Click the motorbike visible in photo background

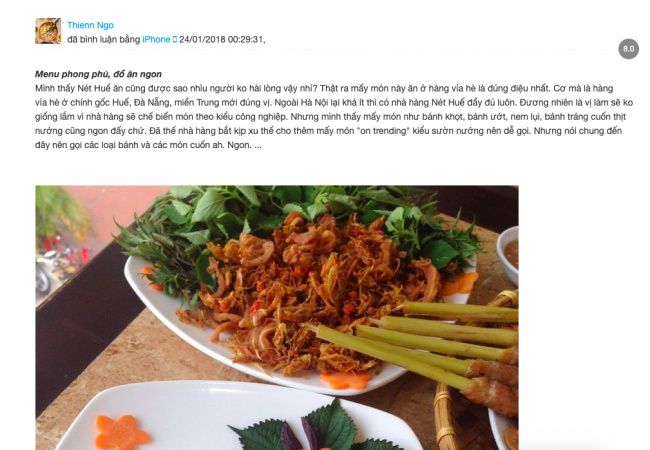click(54, 265)
